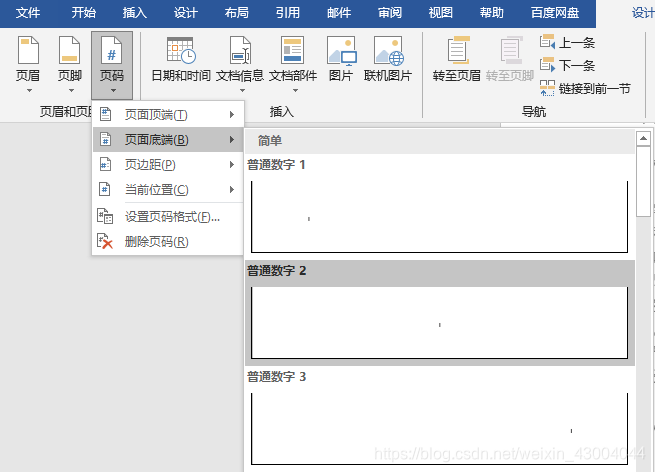Screen dimensions: 655x472
Task: Click the 页码 page number icon
Action: pos(112,51)
